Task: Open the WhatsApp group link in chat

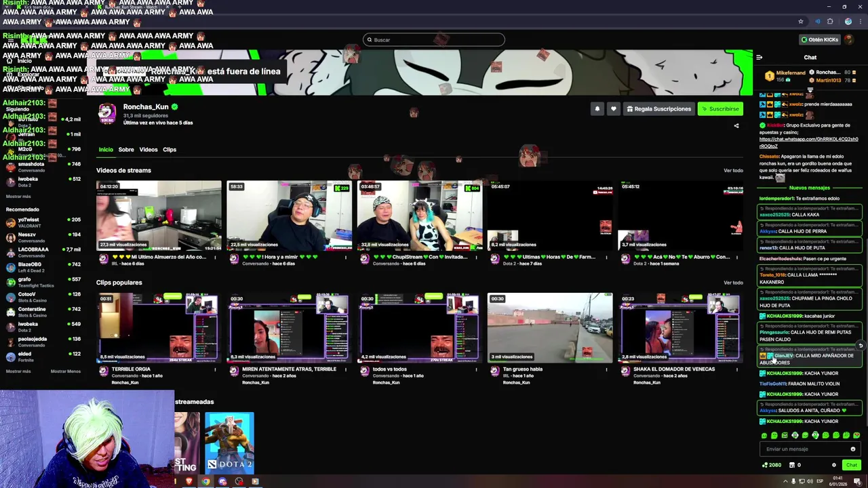Action: [808, 142]
